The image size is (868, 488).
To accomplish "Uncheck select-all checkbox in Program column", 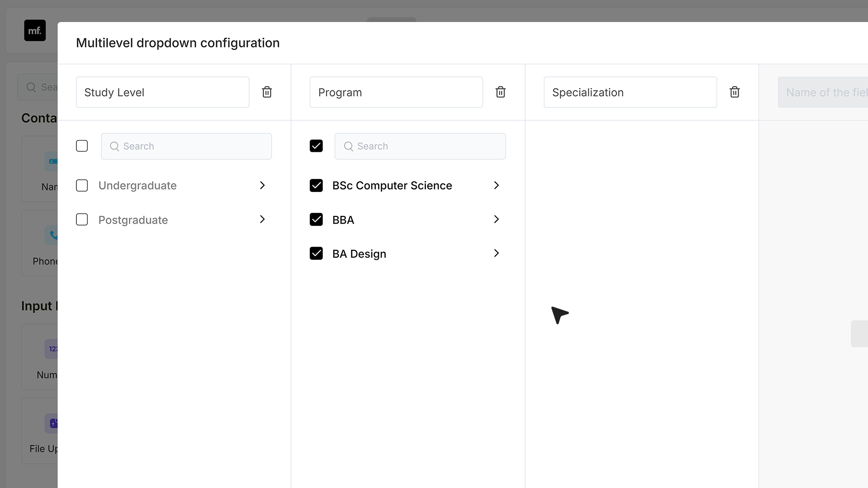I will point(316,146).
